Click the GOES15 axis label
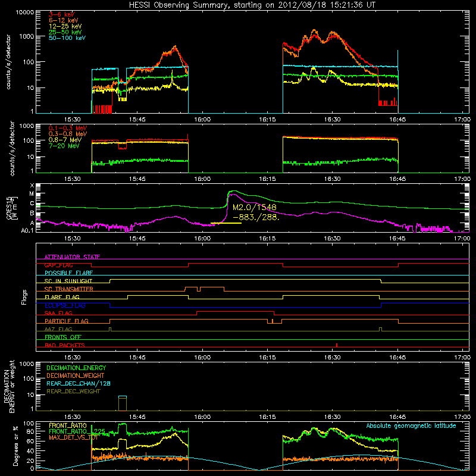The height and width of the screenshot is (476, 476). [12, 208]
